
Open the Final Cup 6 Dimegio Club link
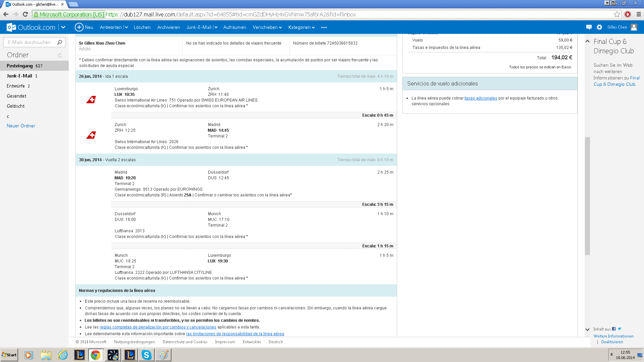[x=616, y=81]
